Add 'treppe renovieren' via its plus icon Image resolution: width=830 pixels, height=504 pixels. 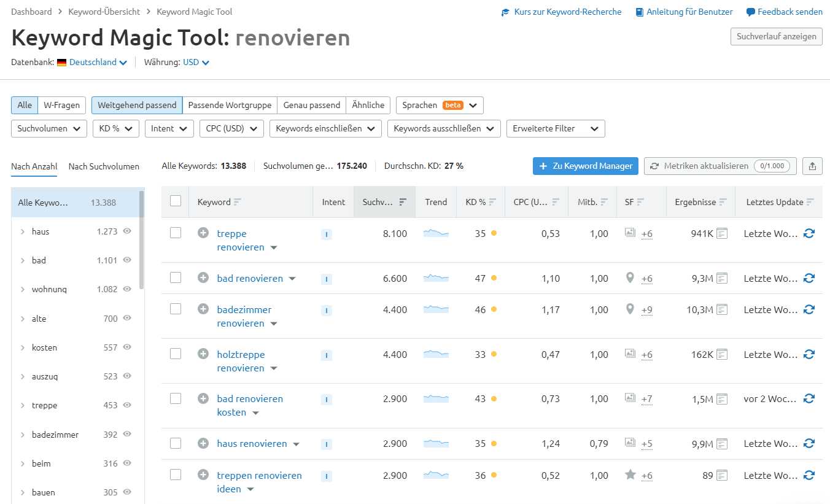click(x=203, y=233)
